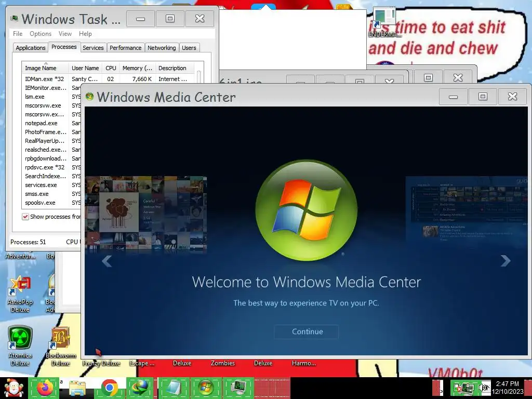Open the File menu in Task Manager
Image resolution: width=532 pixels, height=399 pixels.
tap(18, 34)
